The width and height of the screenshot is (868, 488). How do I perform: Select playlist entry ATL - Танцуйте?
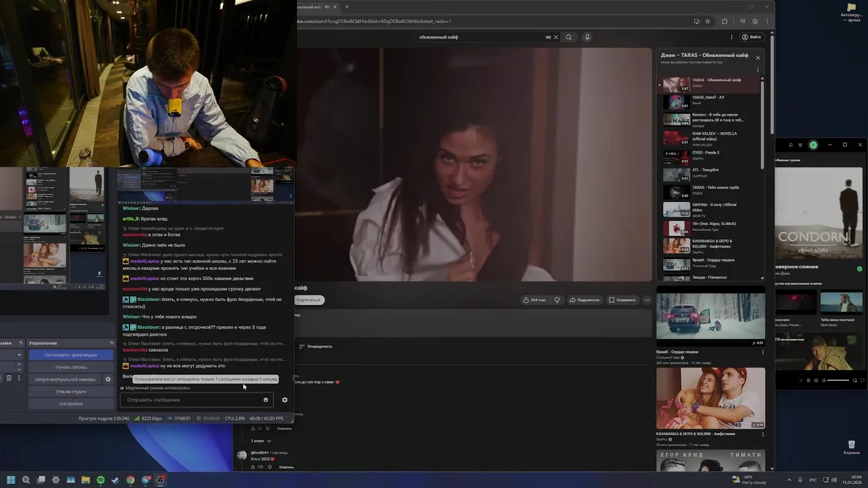coord(710,174)
